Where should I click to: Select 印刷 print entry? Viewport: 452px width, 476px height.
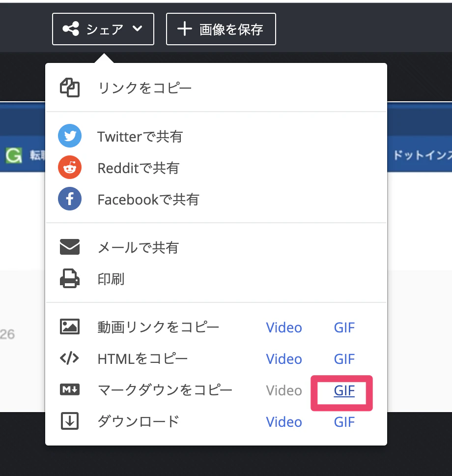click(111, 279)
